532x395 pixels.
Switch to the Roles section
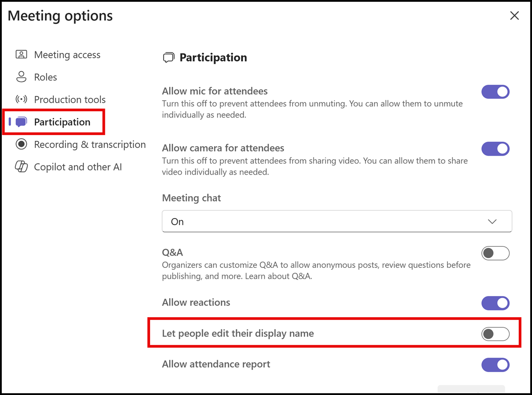45,77
